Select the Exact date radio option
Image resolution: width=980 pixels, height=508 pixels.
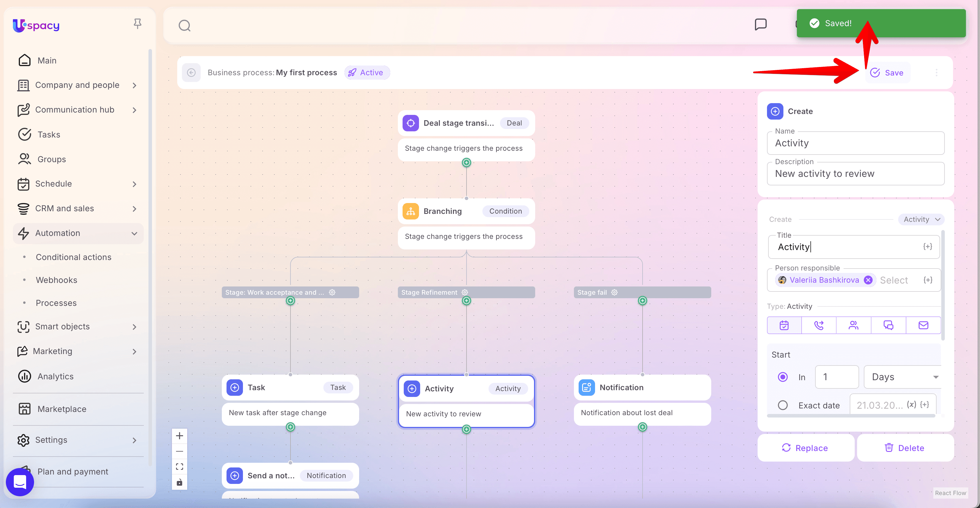783,405
